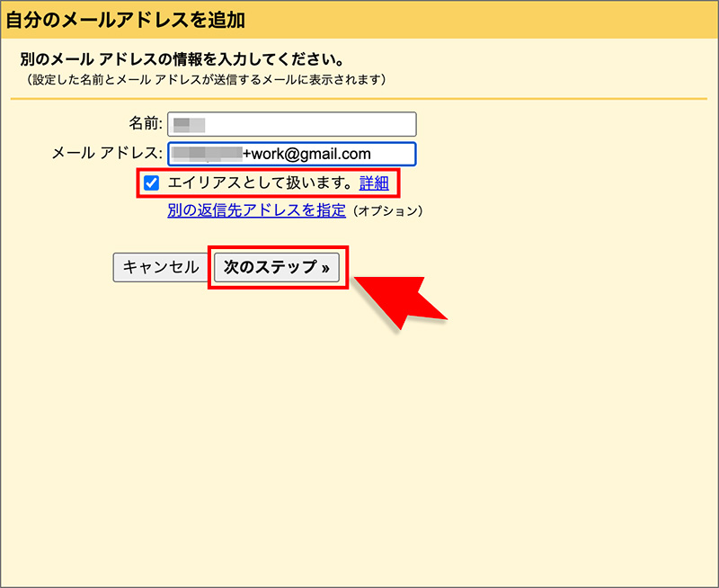
Task: Proceed with 次のステップ button
Action: point(277,267)
